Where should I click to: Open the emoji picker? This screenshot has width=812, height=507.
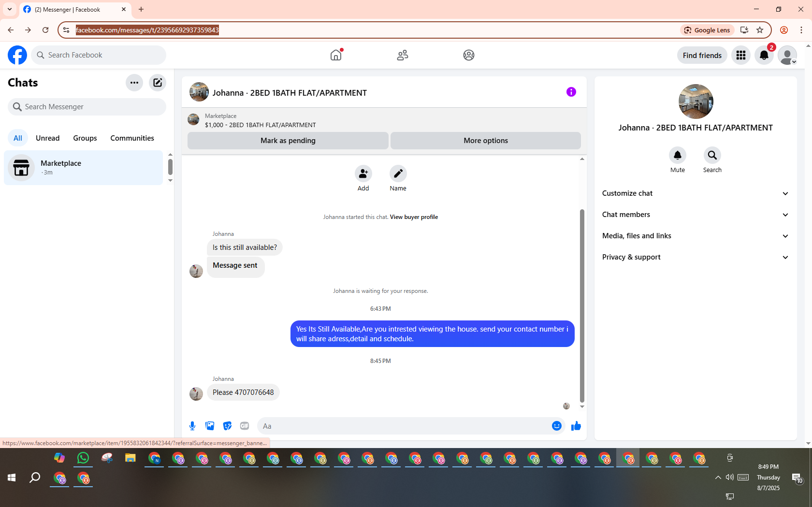tap(557, 426)
